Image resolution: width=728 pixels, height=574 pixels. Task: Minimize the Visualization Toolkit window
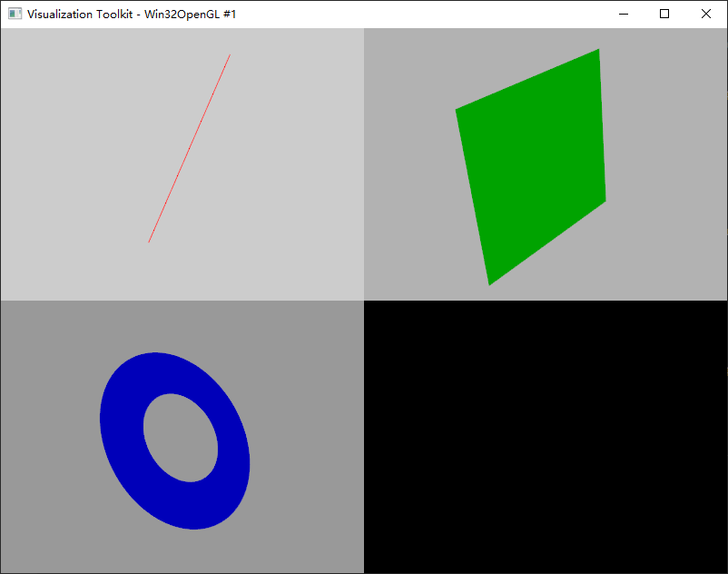tap(624, 14)
